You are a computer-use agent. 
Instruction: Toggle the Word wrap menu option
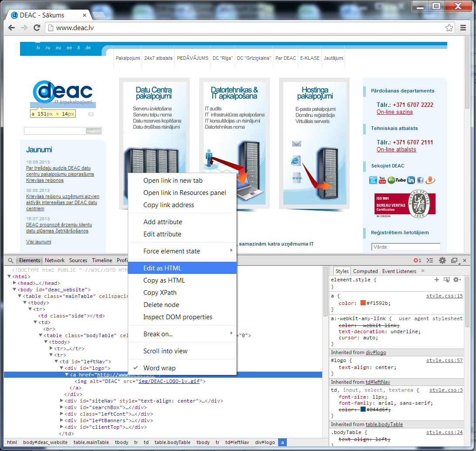click(160, 368)
